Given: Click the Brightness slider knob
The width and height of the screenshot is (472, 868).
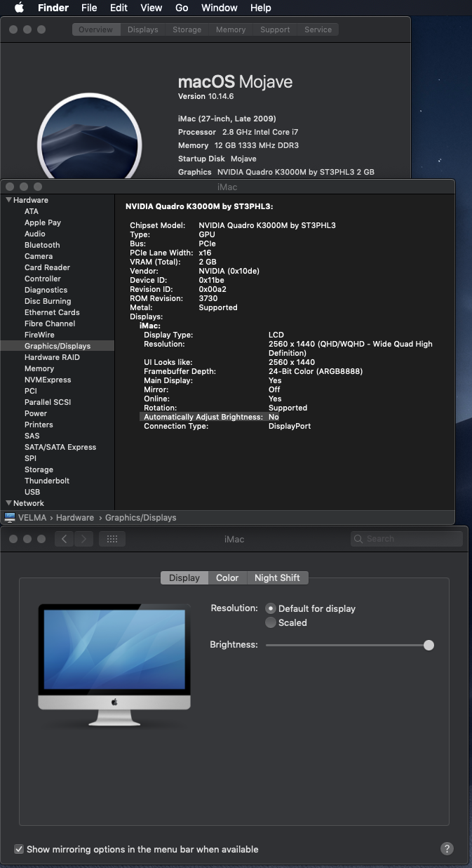Looking at the screenshot, I should click(429, 645).
